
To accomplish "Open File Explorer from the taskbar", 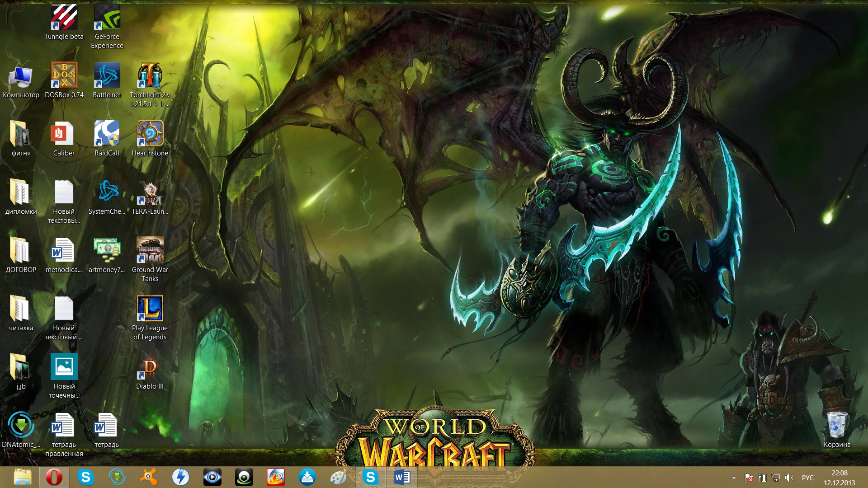I will point(23,477).
